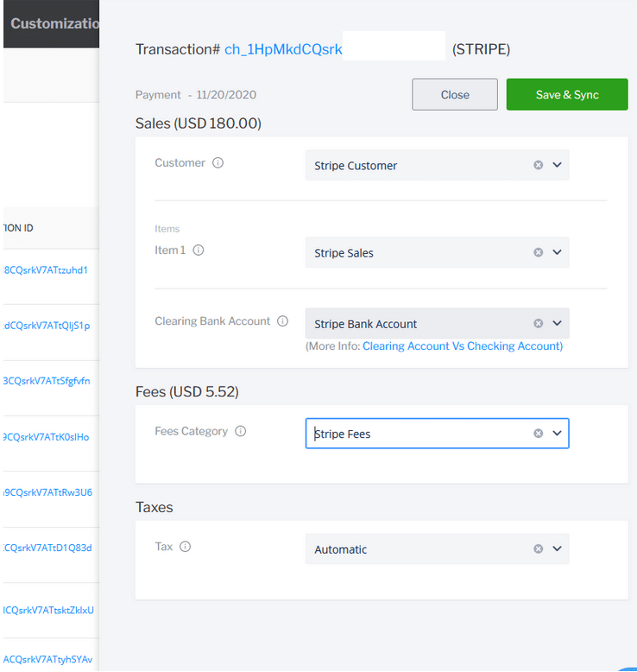This screenshot has height=672, width=637.
Task: Open transaction ending in ATtRw3U6
Action: tap(48, 492)
